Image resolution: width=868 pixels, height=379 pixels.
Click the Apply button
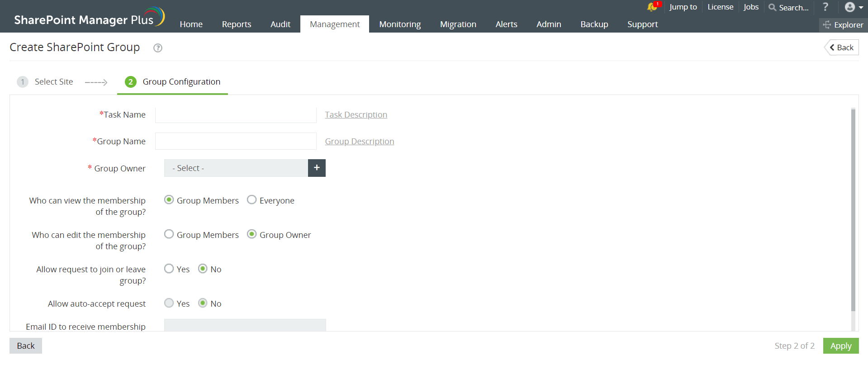841,346
